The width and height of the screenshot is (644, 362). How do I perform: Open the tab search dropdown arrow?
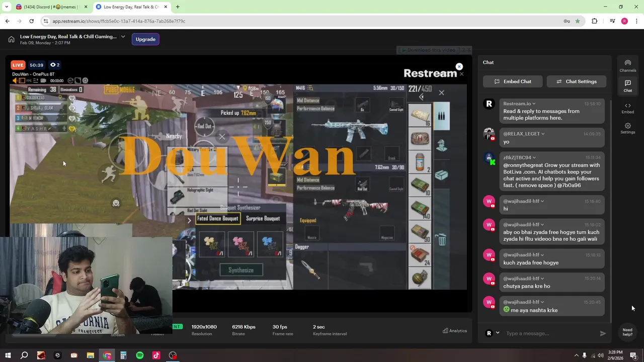pyautogui.click(x=7, y=7)
